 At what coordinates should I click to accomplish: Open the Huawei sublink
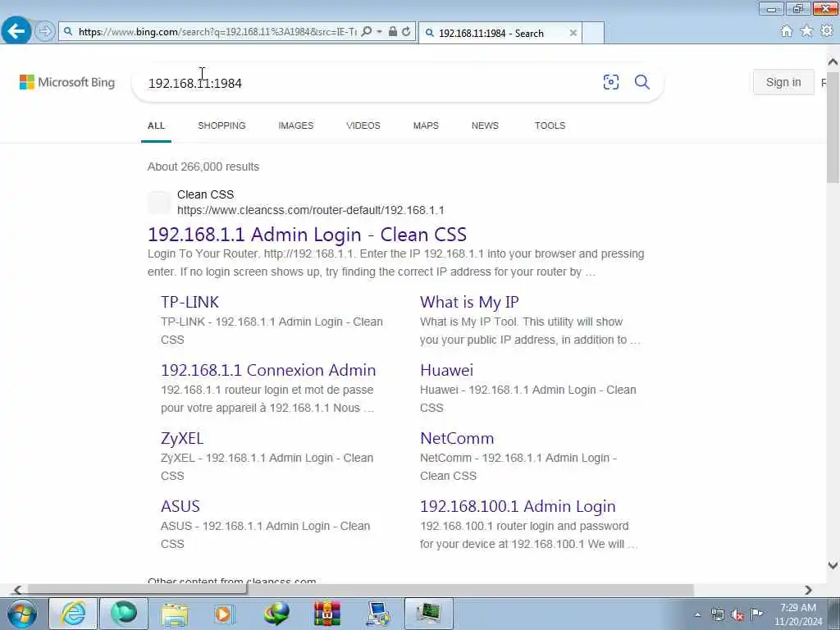(447, 370)
